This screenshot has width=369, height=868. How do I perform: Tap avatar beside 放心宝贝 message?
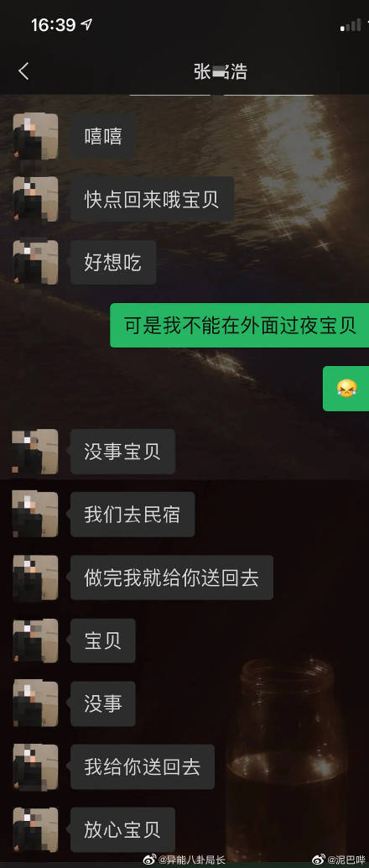tap(35, 830)
